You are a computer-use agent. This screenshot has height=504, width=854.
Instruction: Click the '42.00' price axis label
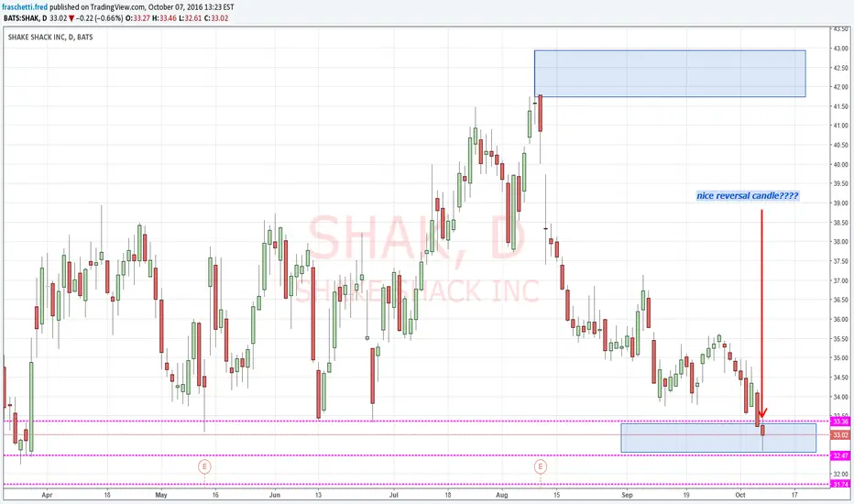[x=840, y=87]
